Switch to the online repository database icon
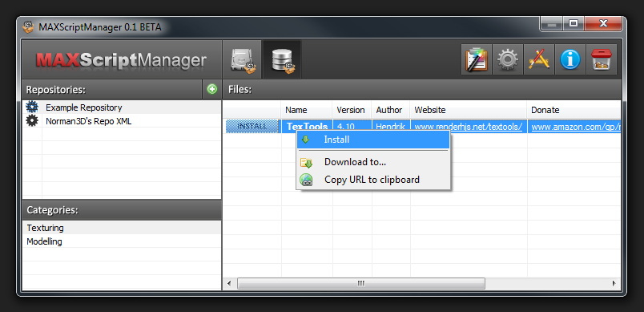Image resolution: width=644 pixels, height=312 pixels. [x=282, y=59]
